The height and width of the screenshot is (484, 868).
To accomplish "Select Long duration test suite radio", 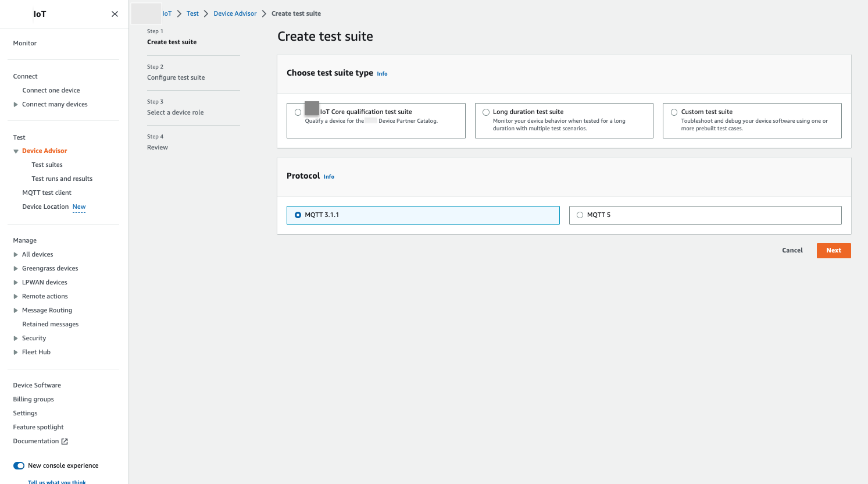I will pos(486,112).
